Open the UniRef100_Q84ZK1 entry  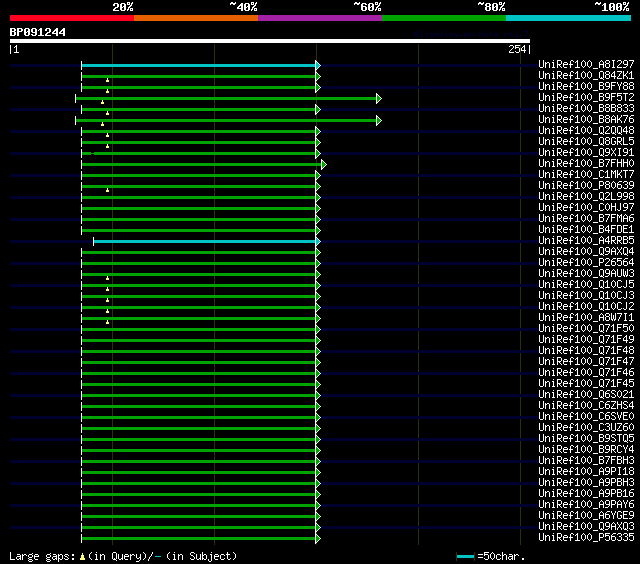[586, 75]
